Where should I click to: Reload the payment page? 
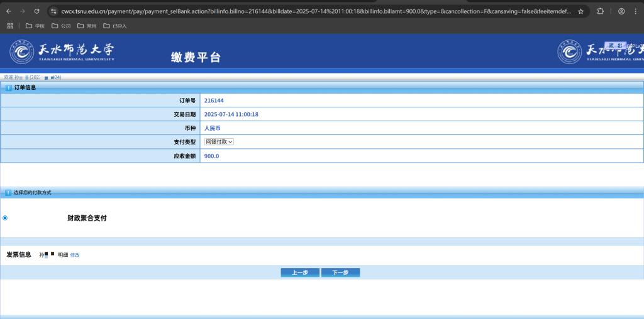36,11
